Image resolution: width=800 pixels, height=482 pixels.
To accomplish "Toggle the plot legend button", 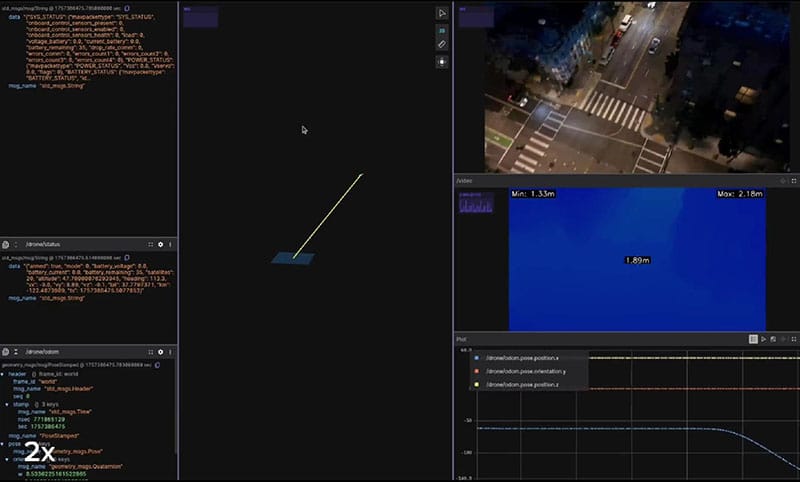I will [x=753, y=339].
